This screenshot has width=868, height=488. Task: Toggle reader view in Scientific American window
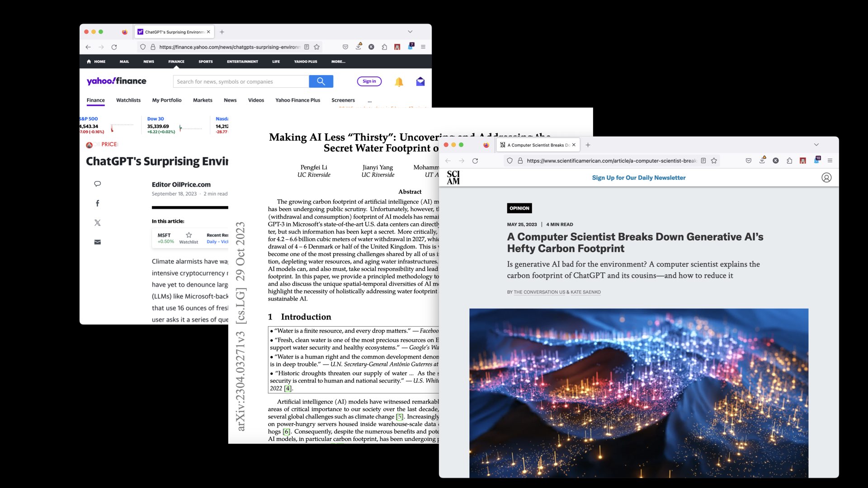pos(703,161)
